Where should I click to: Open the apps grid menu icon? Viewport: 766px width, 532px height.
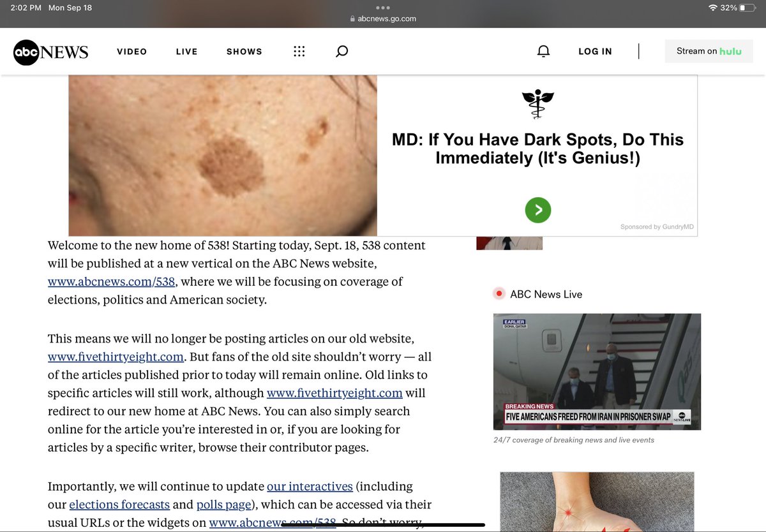299,52
